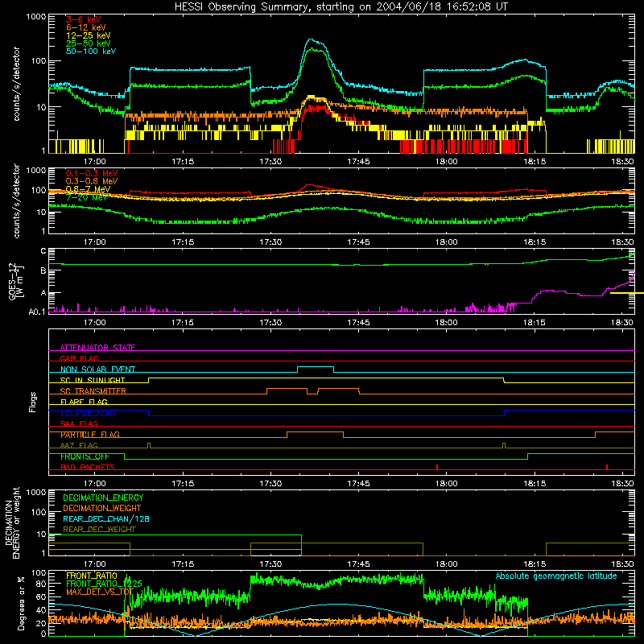Select the ATTENUATOR_STATE flag label
The image size is (644, 644).
pyautogui.click(x=97, y=348)
